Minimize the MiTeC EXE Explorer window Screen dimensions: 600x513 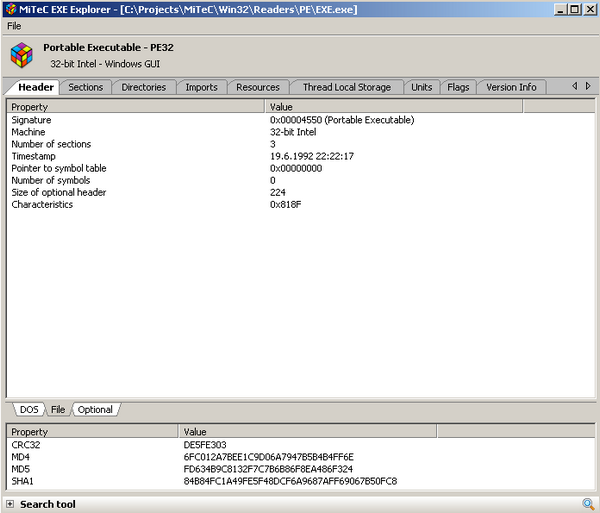560,9
